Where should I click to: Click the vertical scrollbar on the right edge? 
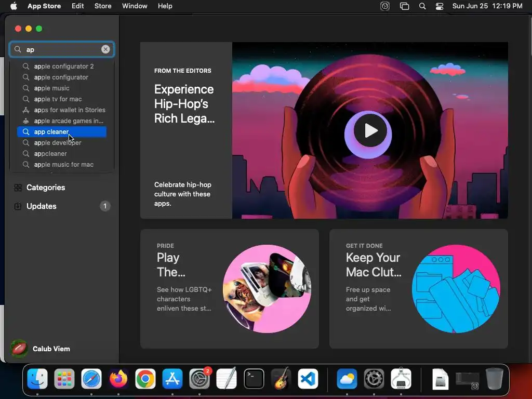point(530,36)
